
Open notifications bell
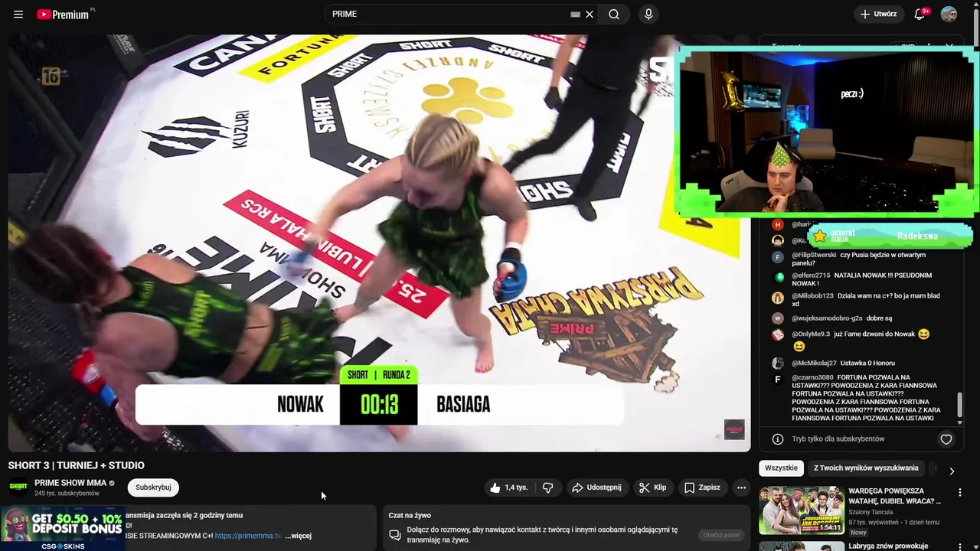click(920, 14)
